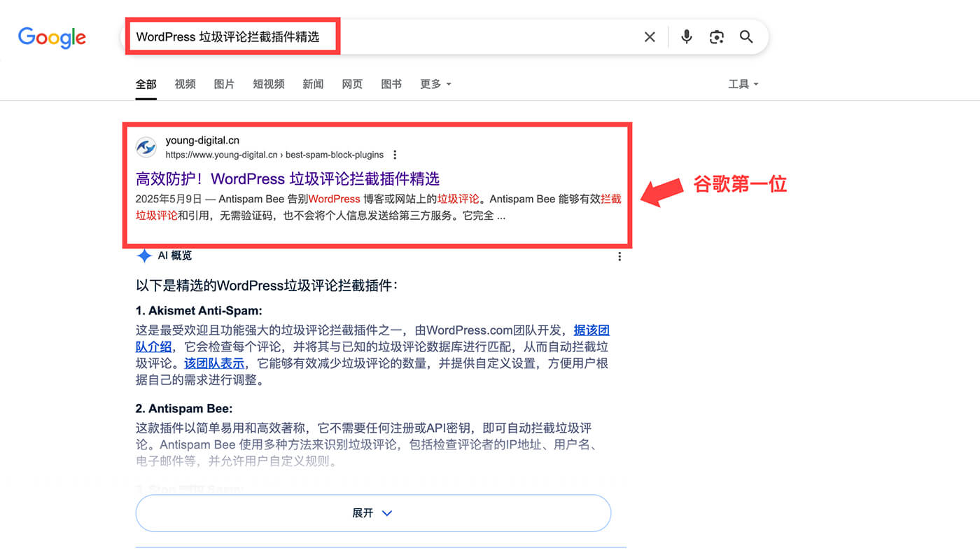Open the 工具 dropdown
Screen dimensions: 980x560
click(x=743, y=84)
